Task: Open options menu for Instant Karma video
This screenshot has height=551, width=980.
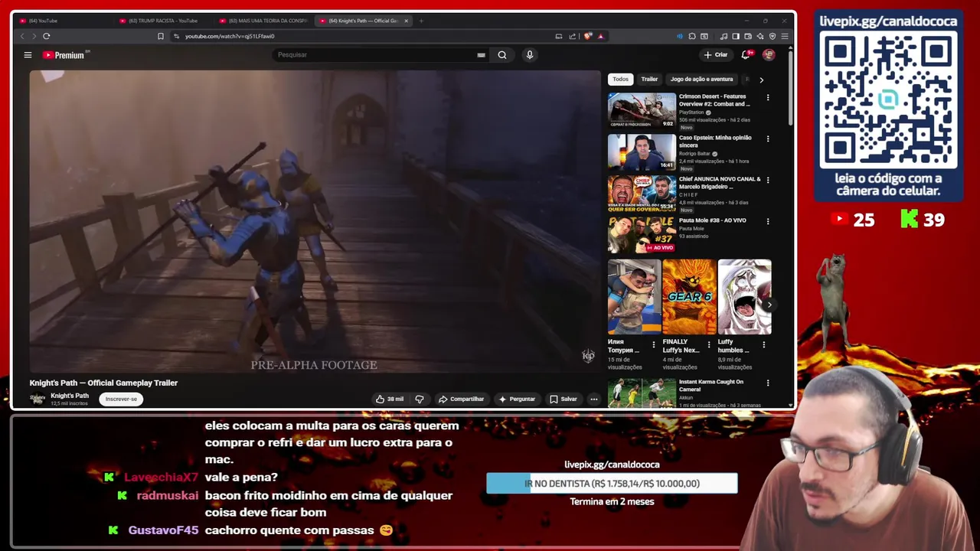Action: [768, 383]
